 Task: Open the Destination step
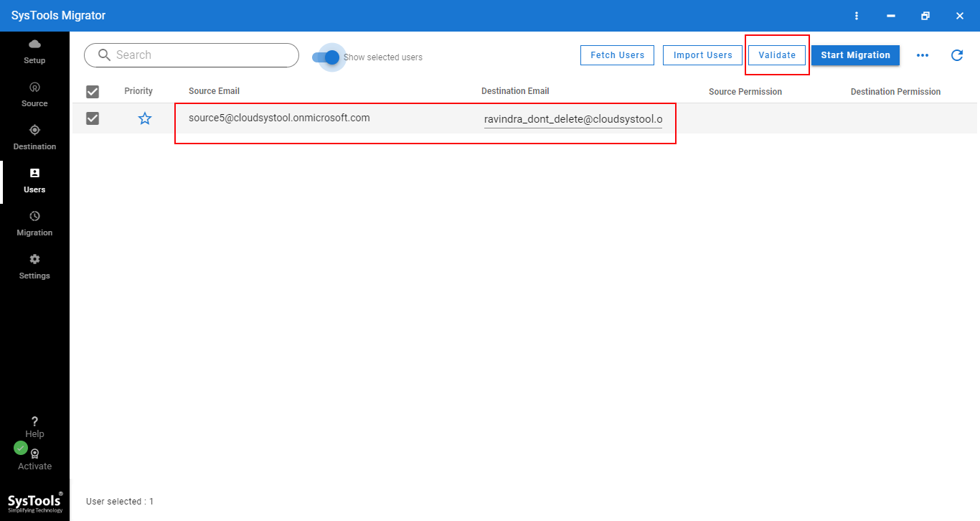tap(34, 137)
